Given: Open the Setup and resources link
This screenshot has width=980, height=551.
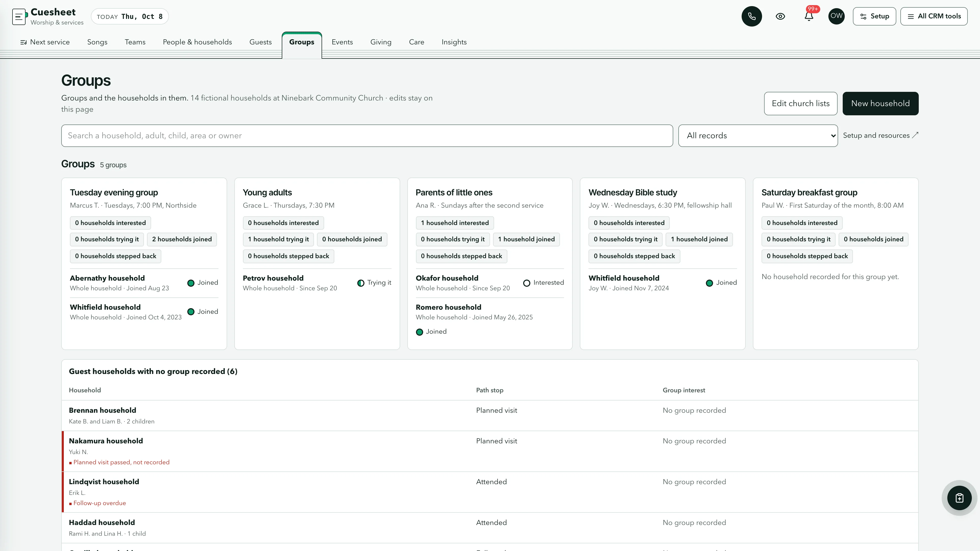Looking at the screenshot, I should tap(880, 135).
